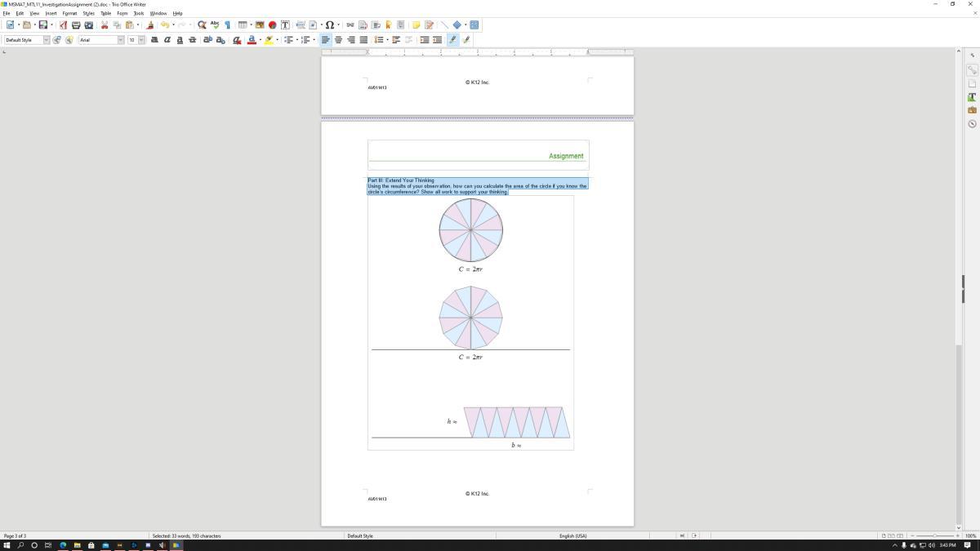Open the Table menu

(105, 13)
